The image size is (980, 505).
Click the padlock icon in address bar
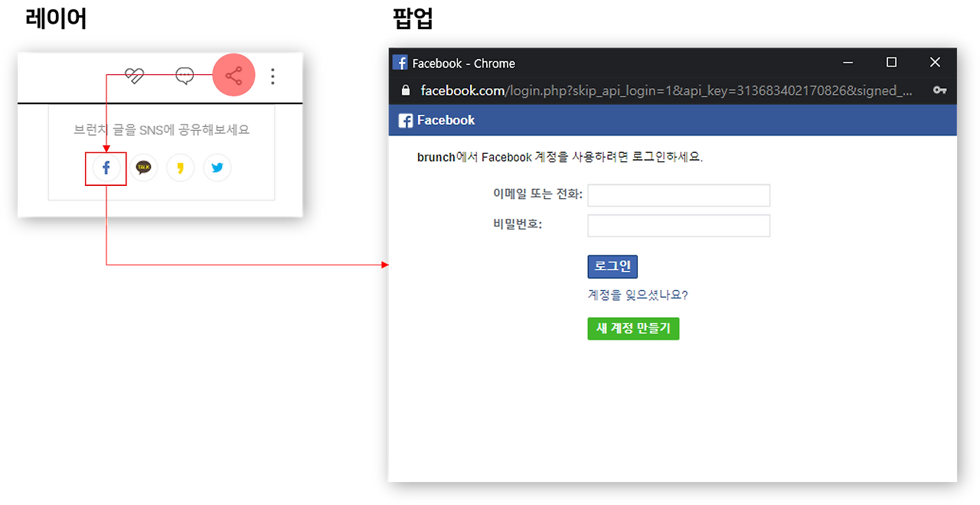(x=406, y=90)
